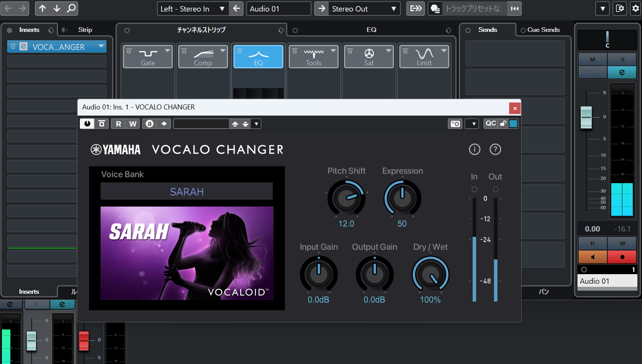The image size is (642, 364).
Task: Click the reset preset rewind icon
Action: 515,8
